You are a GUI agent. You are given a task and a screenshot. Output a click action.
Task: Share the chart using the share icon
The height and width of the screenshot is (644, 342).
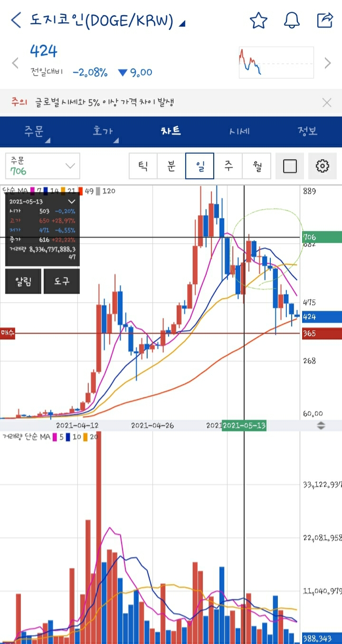click(325, 20)
